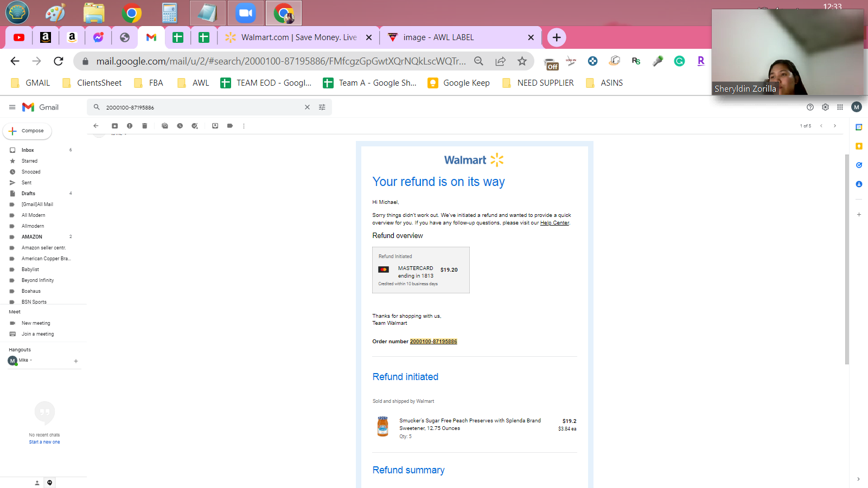Switch to image - AWL LABEL tab
Screen dimensions: 868x488
460,37
